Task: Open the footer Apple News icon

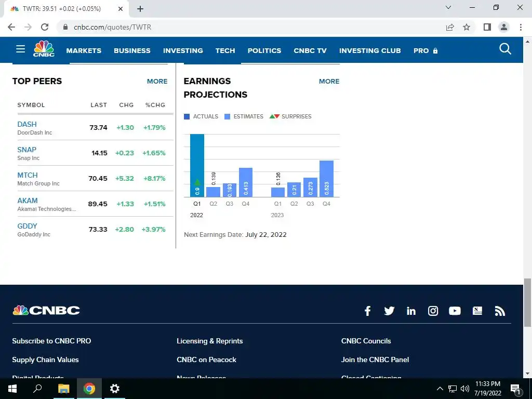Action: click(x=477, y=311)
